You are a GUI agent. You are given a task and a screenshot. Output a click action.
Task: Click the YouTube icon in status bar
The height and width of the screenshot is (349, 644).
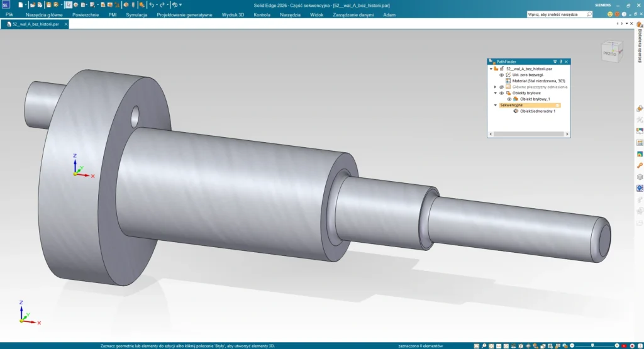(624, 345)
